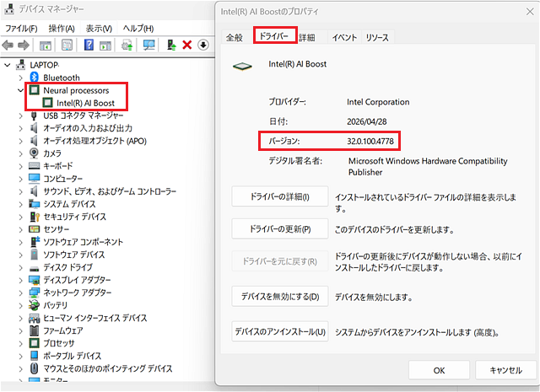Open the ファイル(F) menu
540x392 pixels.
click(x=21, y=28)
